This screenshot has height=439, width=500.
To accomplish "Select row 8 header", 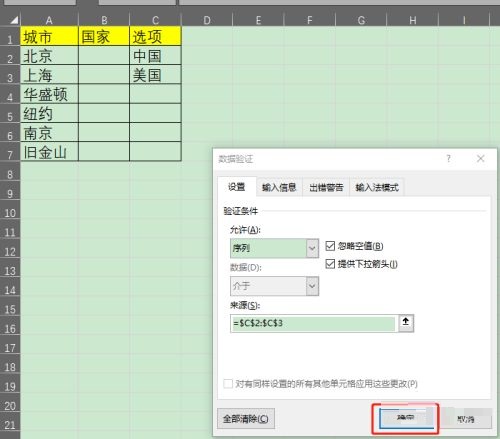I will 10,171.
